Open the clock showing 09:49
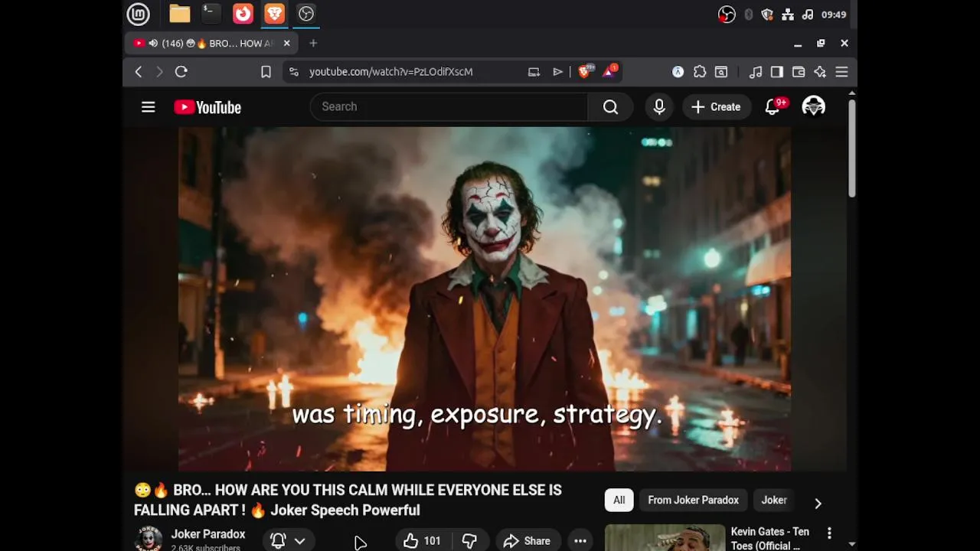The width and height of the screenshot is (980, 551). pyautogui.click(x=834, y=15)
